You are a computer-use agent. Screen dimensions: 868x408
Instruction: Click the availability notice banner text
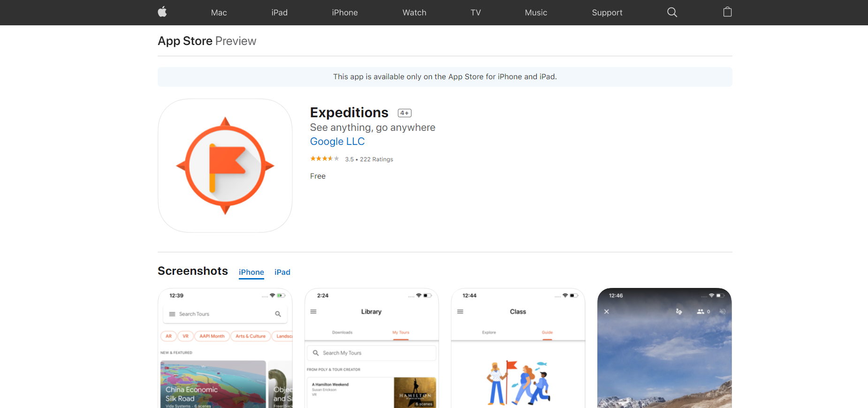coord(445,77)
